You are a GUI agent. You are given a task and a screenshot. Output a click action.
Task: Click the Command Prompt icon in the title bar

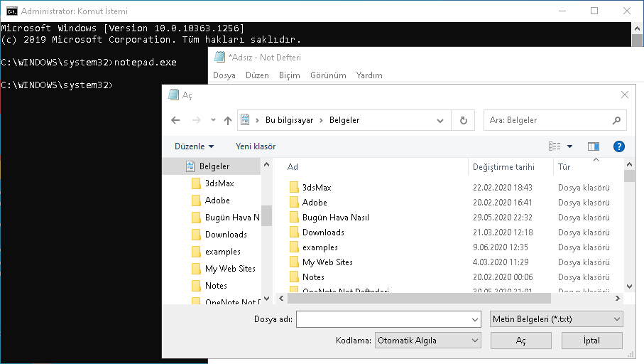(11, 11)
